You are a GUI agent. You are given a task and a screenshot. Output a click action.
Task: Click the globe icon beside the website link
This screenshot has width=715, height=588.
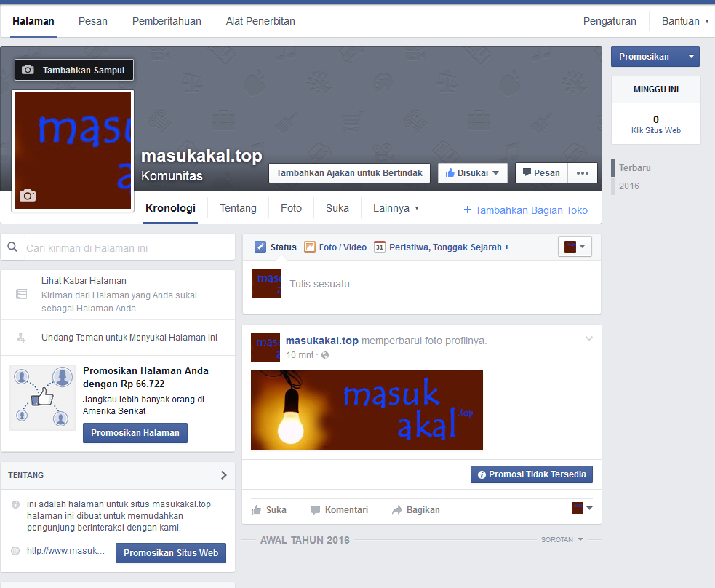(x=15, y=551)
